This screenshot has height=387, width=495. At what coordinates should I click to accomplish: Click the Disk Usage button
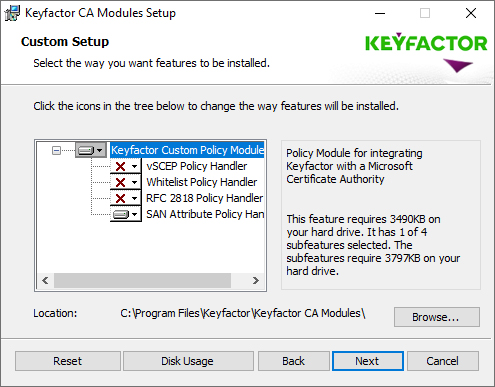tap(188, 361)
